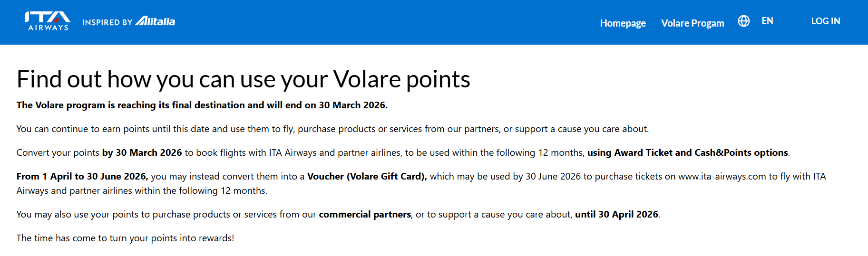Image resolution: width=868 pixels, height=256 pixels.
Task: Click the ITA Airways logo
Action: coord(48,21)
